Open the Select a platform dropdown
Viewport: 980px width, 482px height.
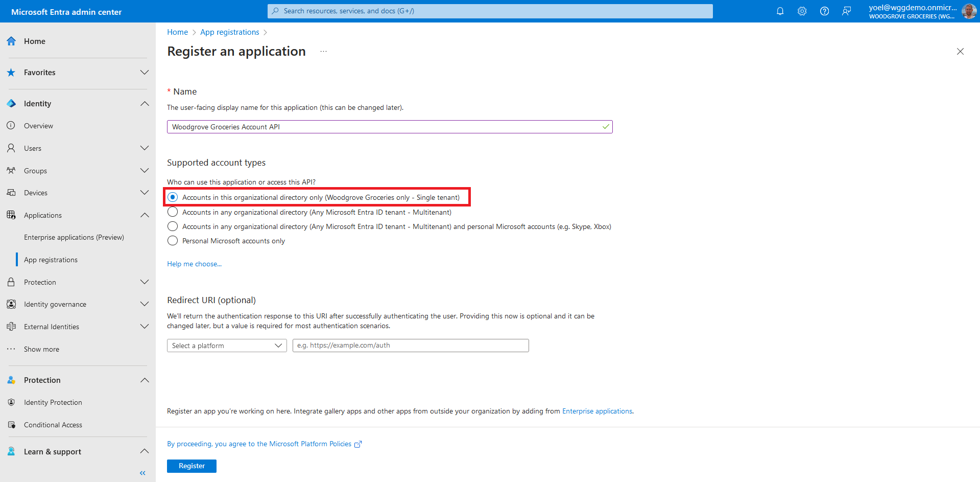coord(227,346)
